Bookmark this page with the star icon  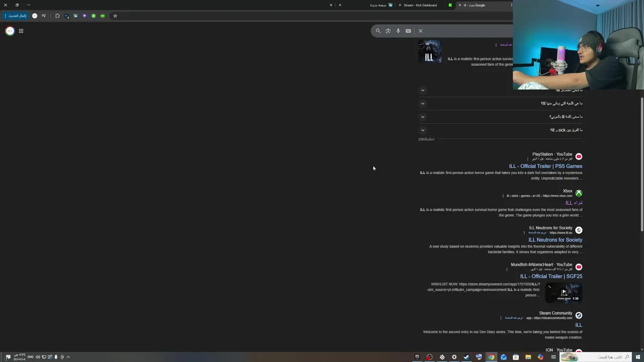[x=115, y=16]
